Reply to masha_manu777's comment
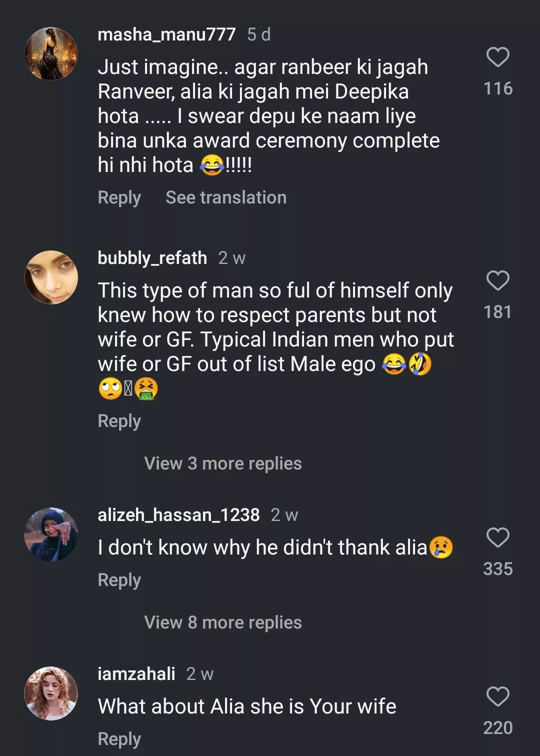 click(119, 197)
